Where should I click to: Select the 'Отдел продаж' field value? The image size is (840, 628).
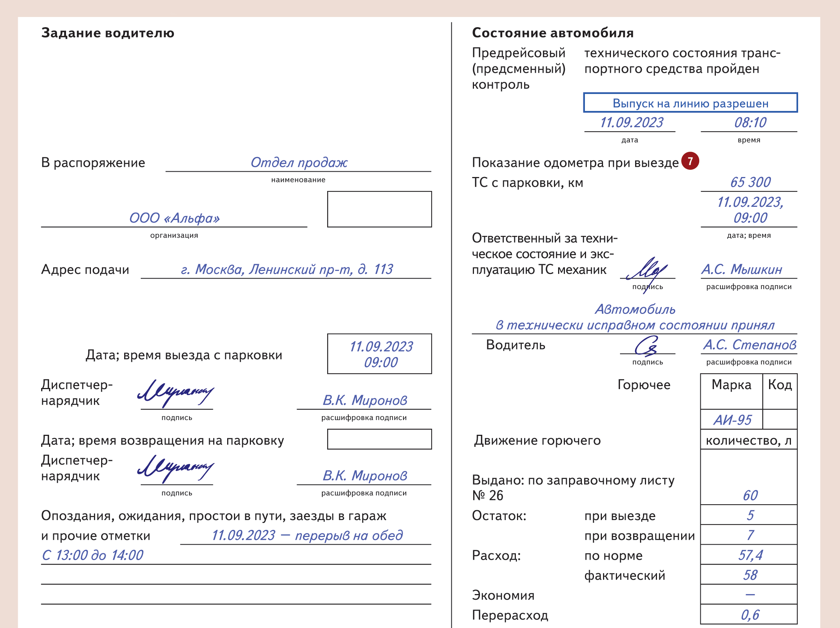coord(299,163)
